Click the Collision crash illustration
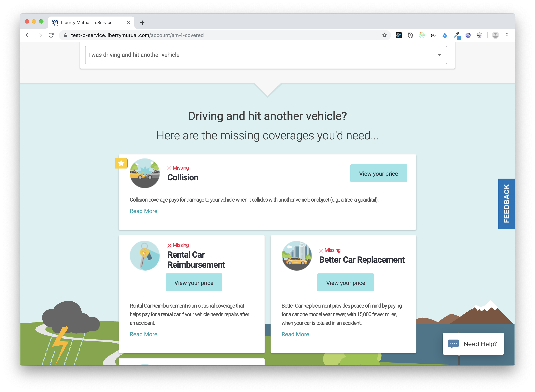Screen dimensions: 535x392 [x=145, y=173]
